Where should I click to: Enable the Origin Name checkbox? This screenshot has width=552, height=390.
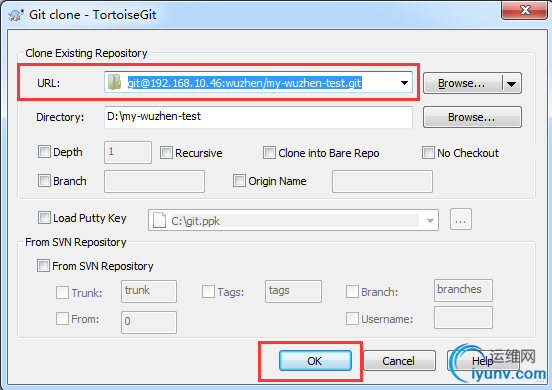click(239, 181)
